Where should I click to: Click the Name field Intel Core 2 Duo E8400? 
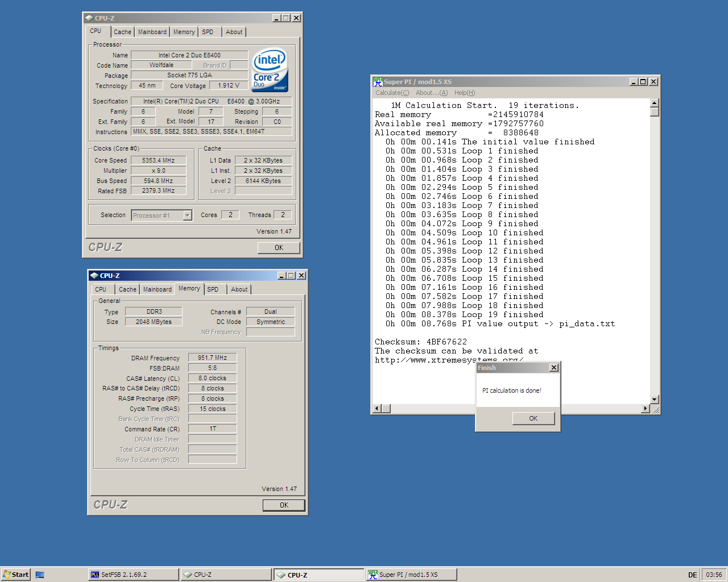click(189, 55)
